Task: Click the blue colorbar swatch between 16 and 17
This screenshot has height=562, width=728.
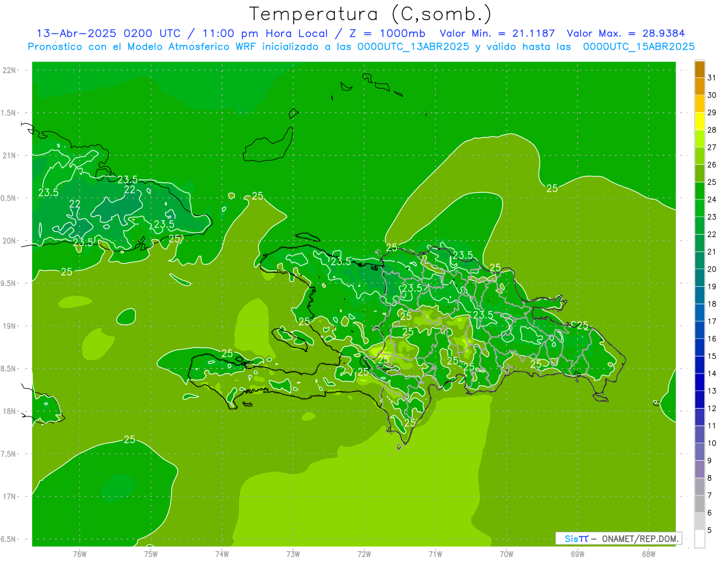Action: point(699,330)
